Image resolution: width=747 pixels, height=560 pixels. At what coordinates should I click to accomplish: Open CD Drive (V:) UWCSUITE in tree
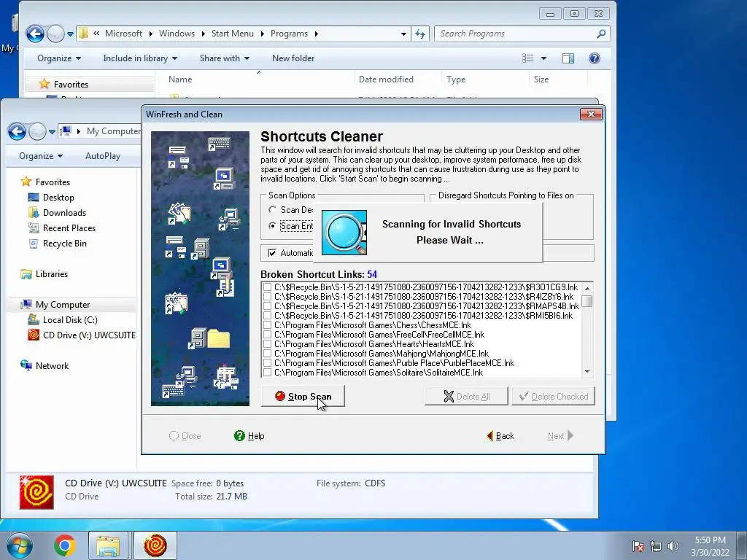[x=89, y=335]
